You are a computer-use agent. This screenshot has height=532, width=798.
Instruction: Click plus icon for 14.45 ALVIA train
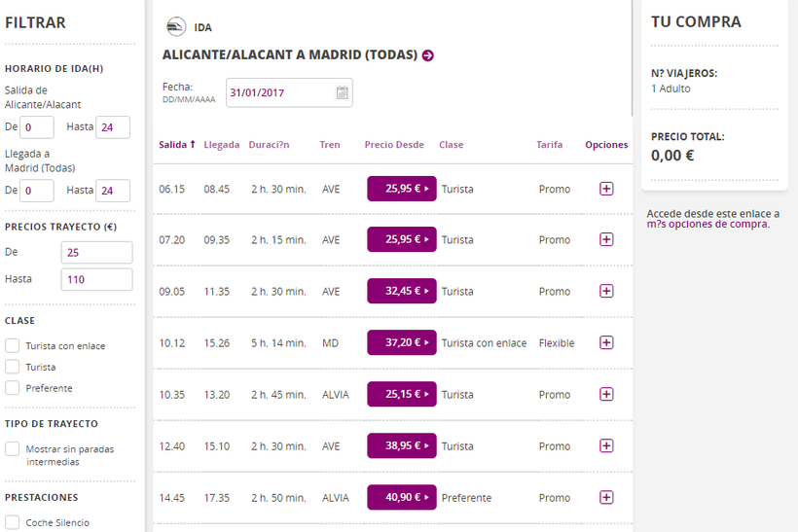coord(606,497)
